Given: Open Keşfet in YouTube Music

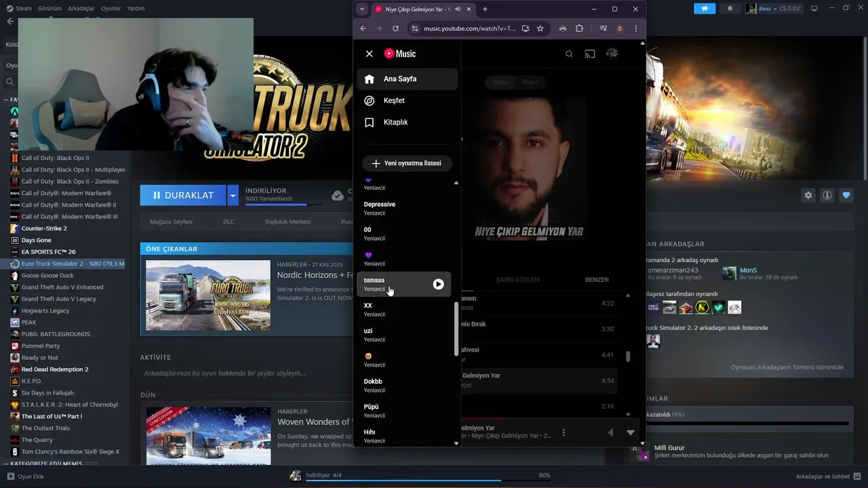Looking at the screenshot, I should (x=407, y=100).
